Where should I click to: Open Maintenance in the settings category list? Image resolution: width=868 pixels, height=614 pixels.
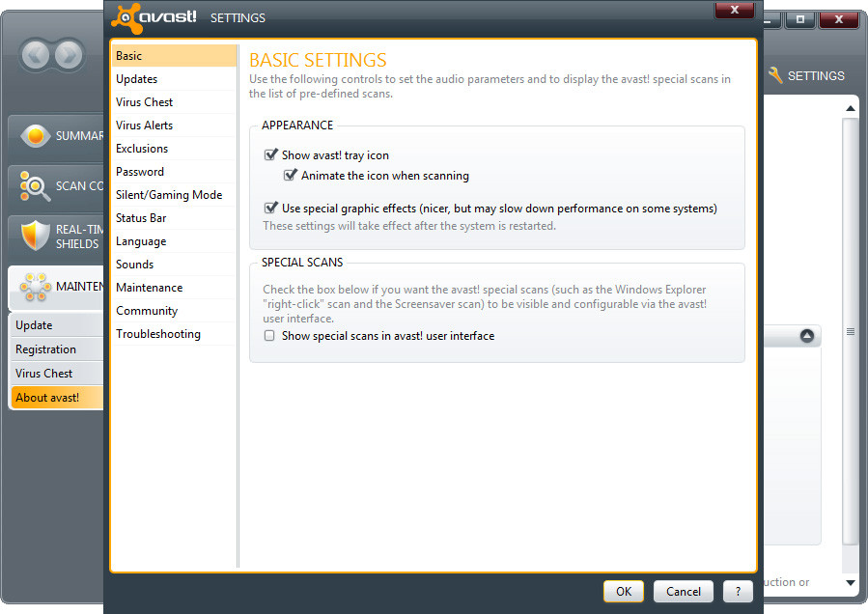coord(174,288)
